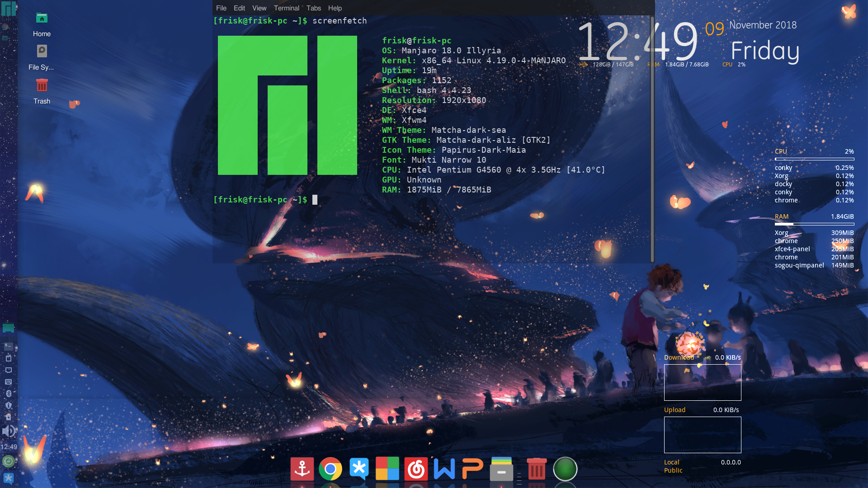This screenshot has height=488, width=868.
Task: Click the Upload graph box in conky
Action: pyautogui.click(x=703, y=435)
